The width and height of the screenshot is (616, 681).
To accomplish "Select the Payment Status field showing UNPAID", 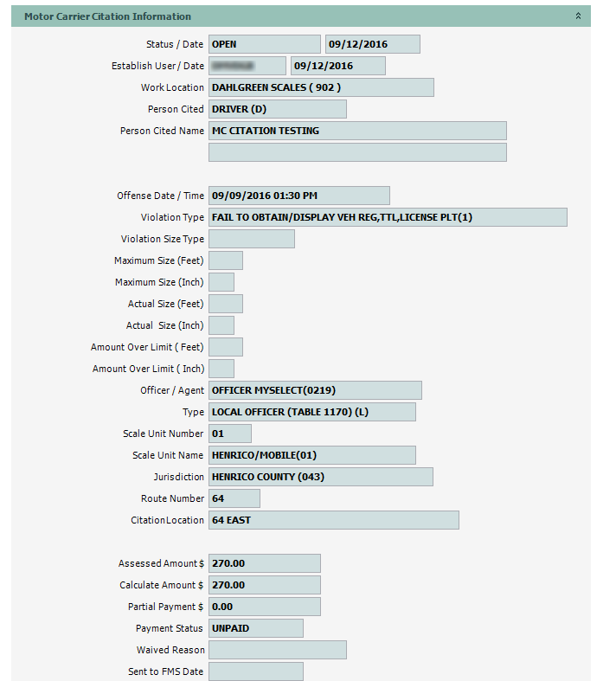I will [x=255, y=628].
